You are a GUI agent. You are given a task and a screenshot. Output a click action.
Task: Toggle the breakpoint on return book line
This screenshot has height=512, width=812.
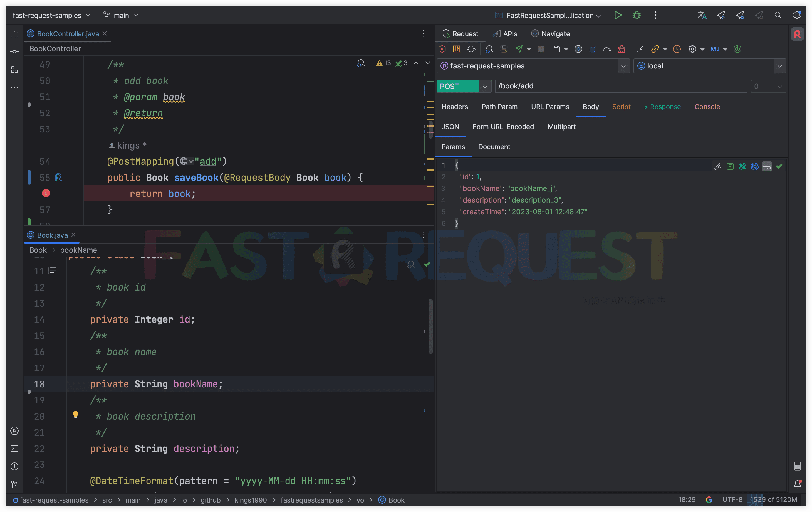46,193
